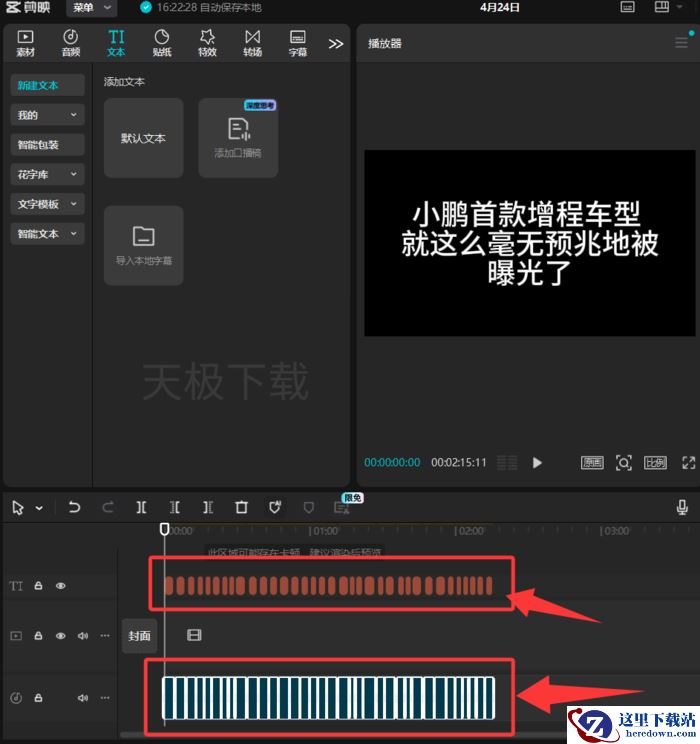Lock the text track
700x744 pixels.
38,586
